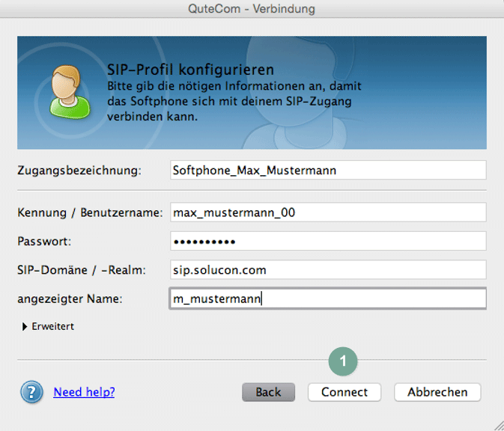Click the Zugangsbezeichnung label
504x431 pixels.
pyautogui.click(x=79, y=171)
